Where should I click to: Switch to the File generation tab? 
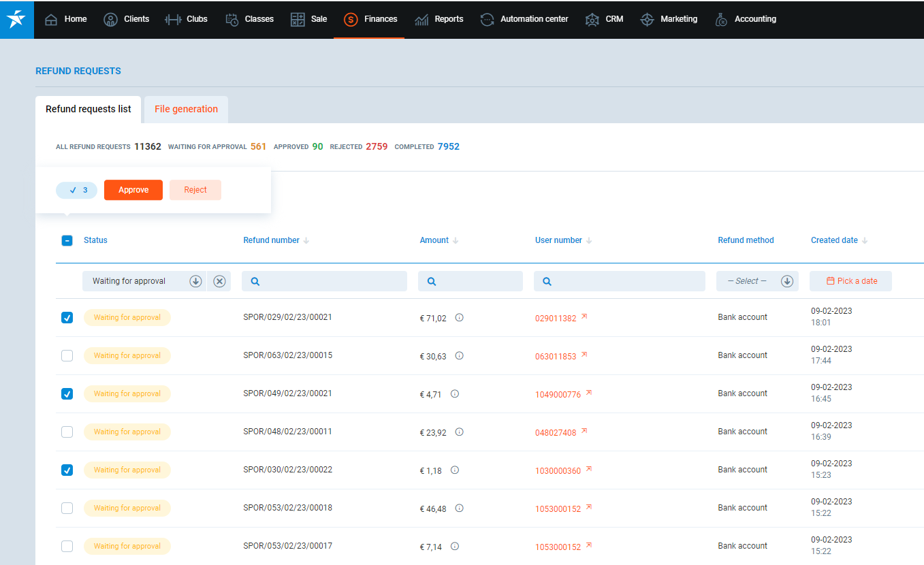(x=186, y=109)
